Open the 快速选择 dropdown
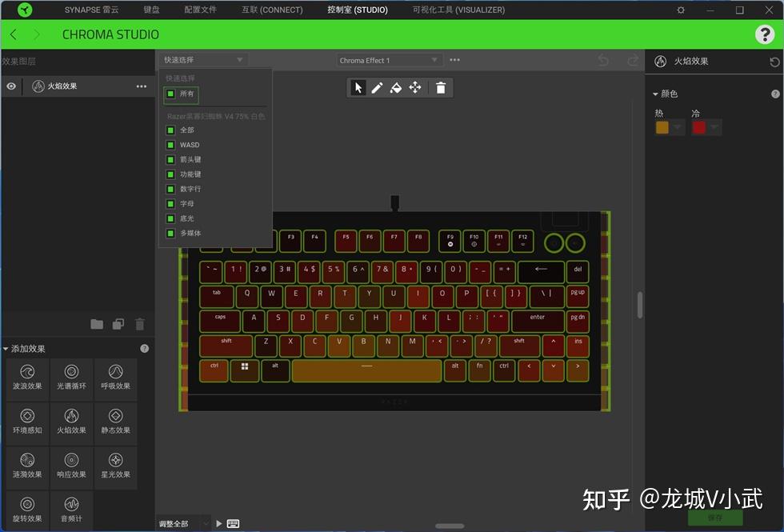Screen dimensions: 784x532 (203, 60)
